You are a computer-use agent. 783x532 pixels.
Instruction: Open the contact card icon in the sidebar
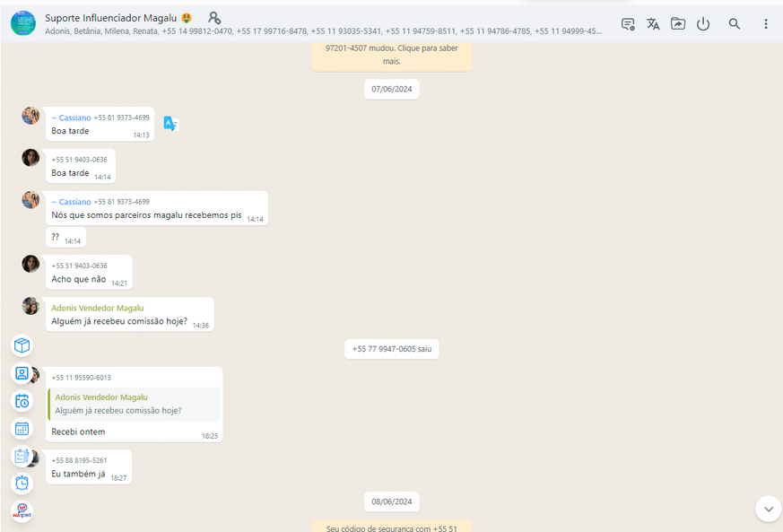coord(22,373)
